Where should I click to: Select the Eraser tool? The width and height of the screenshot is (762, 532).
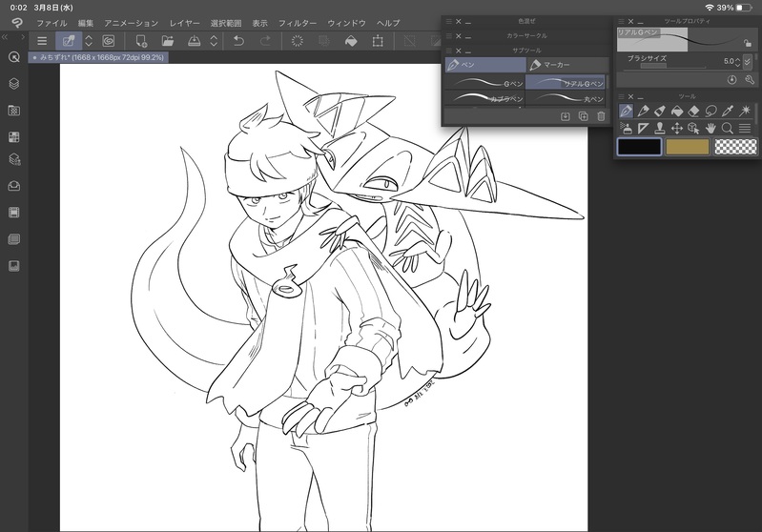click(693, 111)
